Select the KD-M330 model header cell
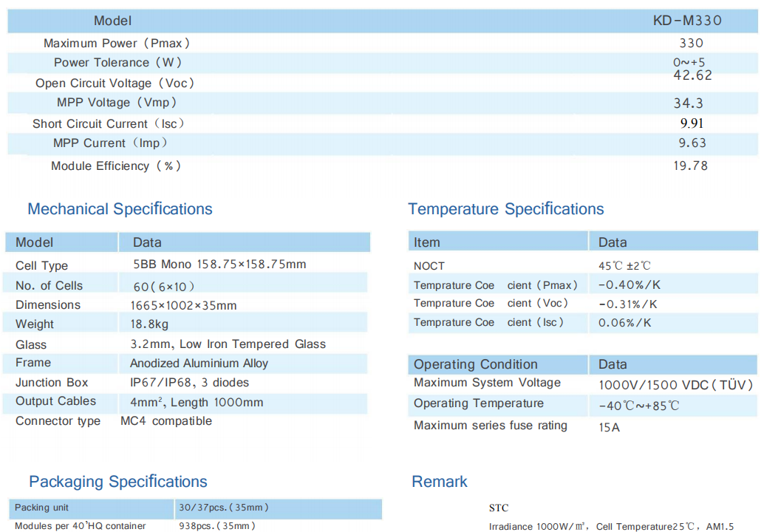This screenshot has width=761, height=532. coord(687,21)
